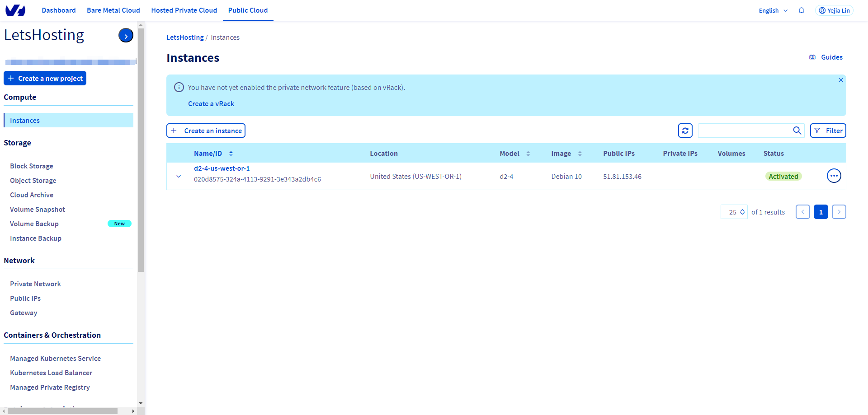868x415 pixels.
Task: Click the blue project switch arrow
Action: click(x=126, y=35)
